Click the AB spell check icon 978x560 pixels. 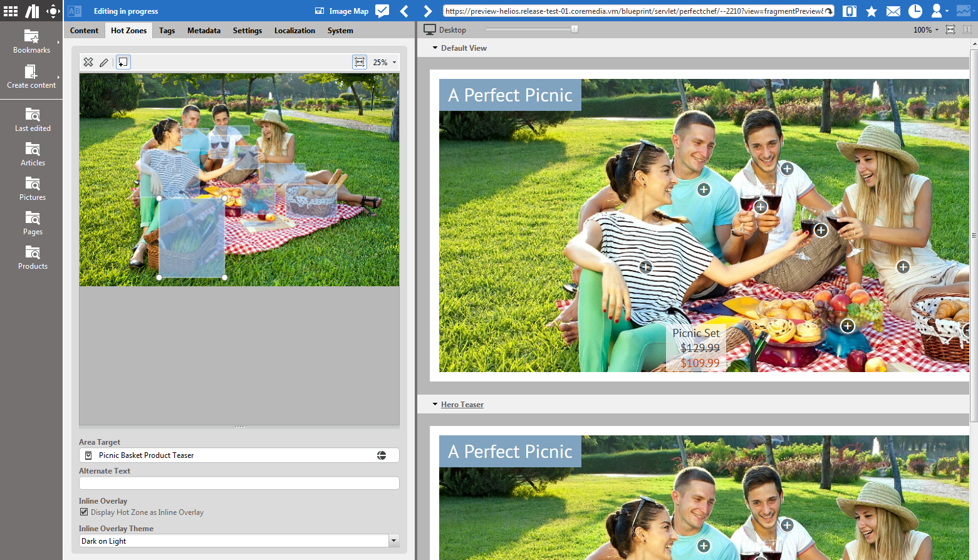75,11
